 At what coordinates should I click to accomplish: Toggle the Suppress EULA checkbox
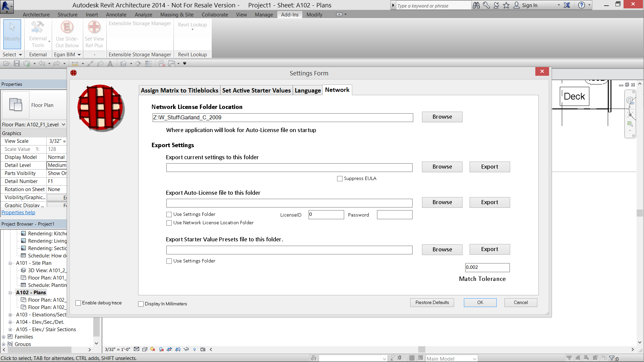pyautogui.click(x=340, y=179)
